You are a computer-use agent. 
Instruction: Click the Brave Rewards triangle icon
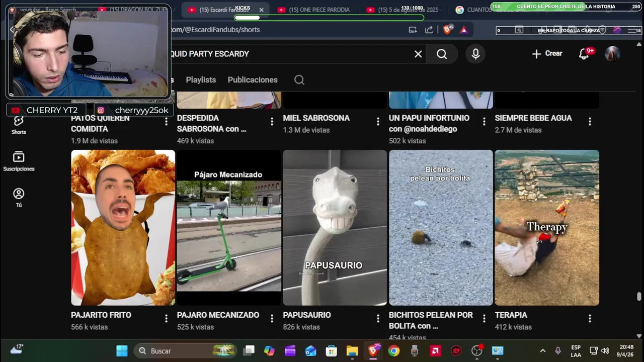[x=464, y=30]
